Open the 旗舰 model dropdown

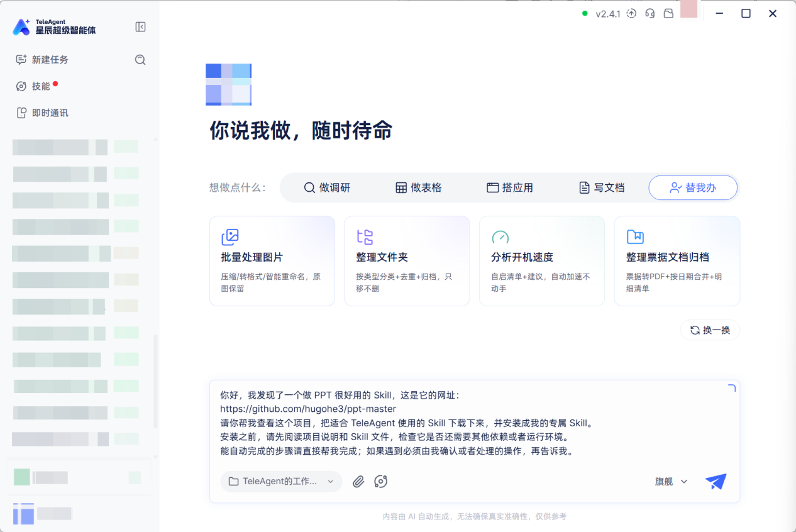pyautogui.click(x=672, y=482)
